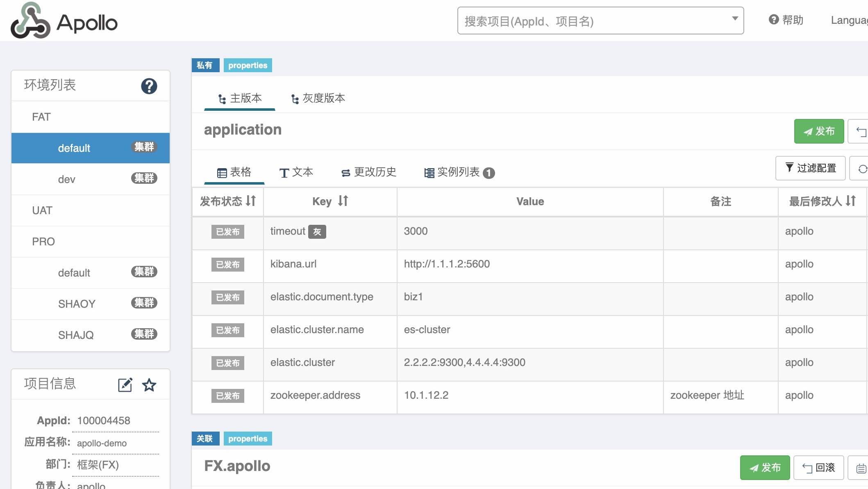Screen dimensions: 868x489
Task: Open the environment list help icon
Action: [149, 86]
